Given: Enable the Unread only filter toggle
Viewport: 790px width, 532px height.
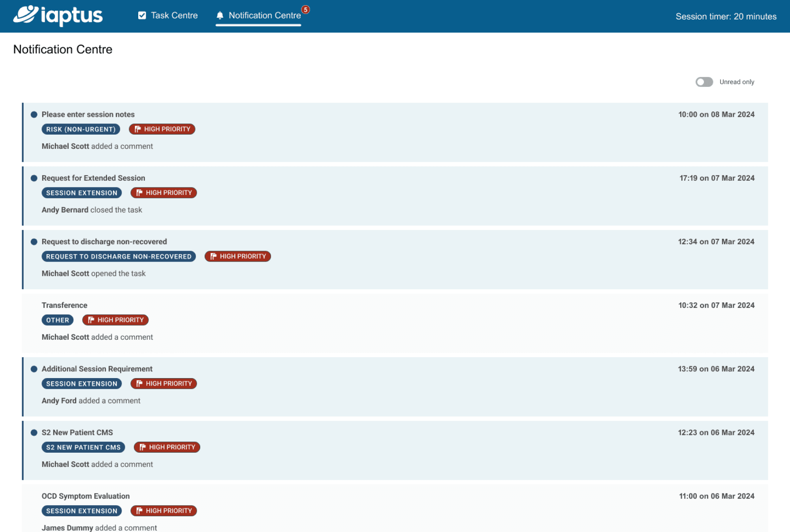Looking at the screenshot, I should pyautogui.click(x=704, y=81).
